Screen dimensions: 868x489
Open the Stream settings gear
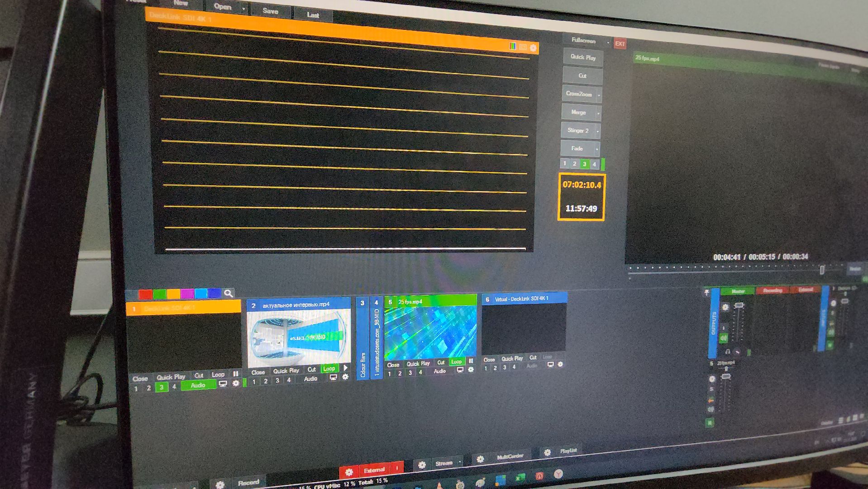(422, 465)
